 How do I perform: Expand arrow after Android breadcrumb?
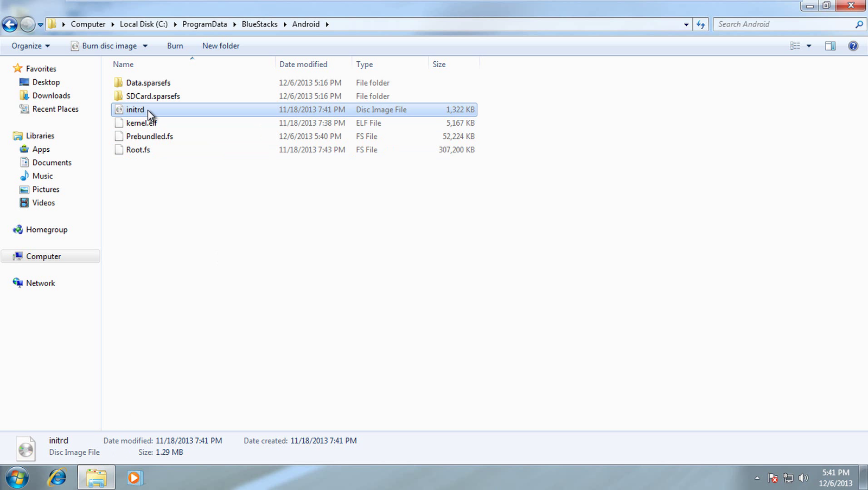click(x=327, y=24)
